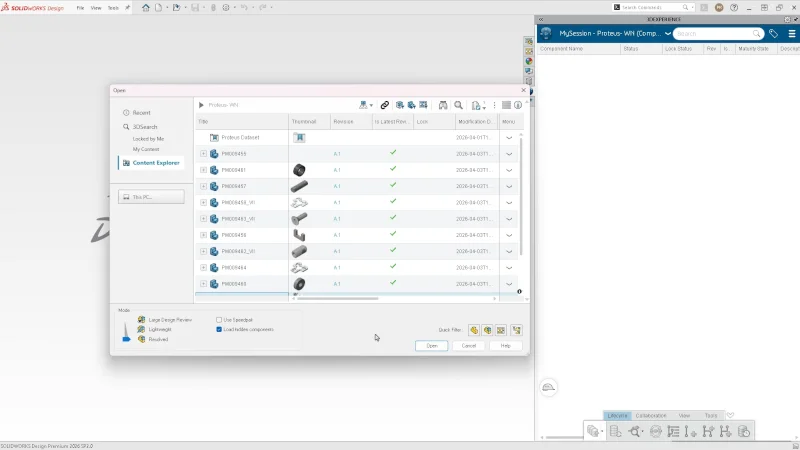Select Locked by Me in sidebar

pos(148,139)
